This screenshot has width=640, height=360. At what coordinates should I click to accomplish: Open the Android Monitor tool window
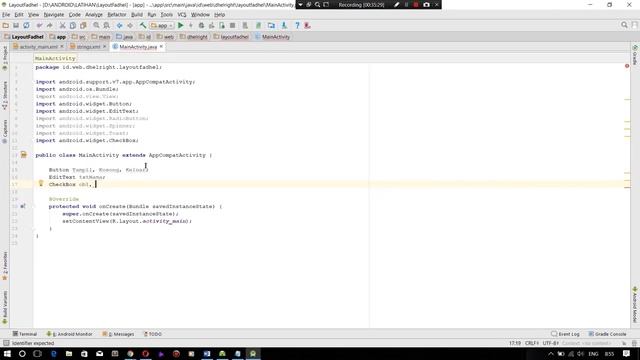tap(69, 334)
